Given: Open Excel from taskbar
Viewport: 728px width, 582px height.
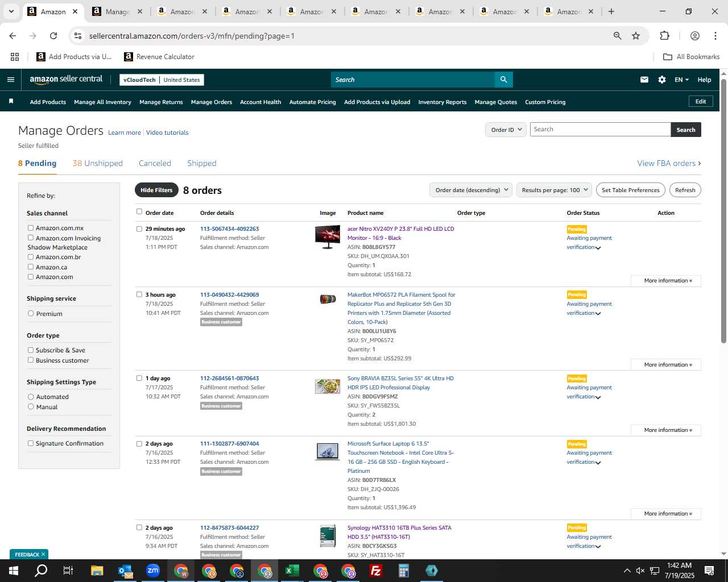Looking at the screenshot, I should click(292, 571).
